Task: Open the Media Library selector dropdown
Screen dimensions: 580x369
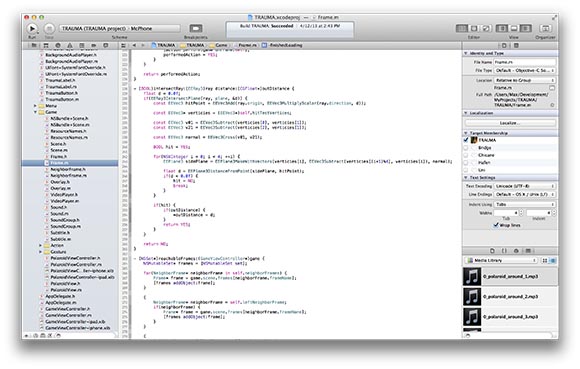Action: (x=501, y=260)
